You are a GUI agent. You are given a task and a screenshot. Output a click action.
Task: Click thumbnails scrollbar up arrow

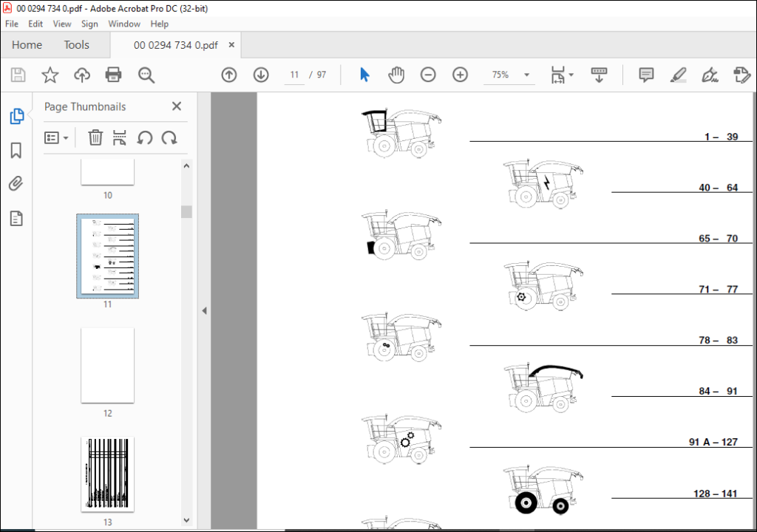click(186, 166)
